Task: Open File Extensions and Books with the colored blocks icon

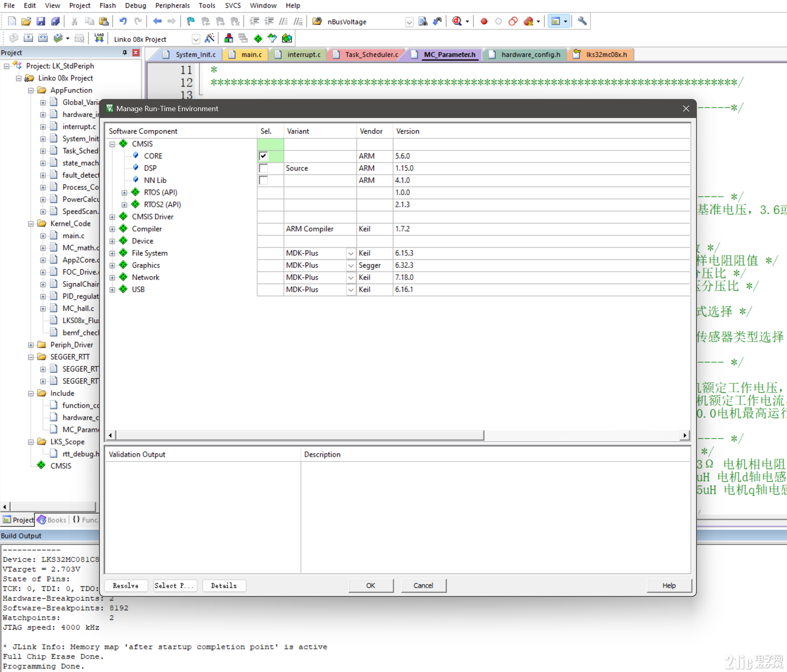Action: tap(229, 38)
